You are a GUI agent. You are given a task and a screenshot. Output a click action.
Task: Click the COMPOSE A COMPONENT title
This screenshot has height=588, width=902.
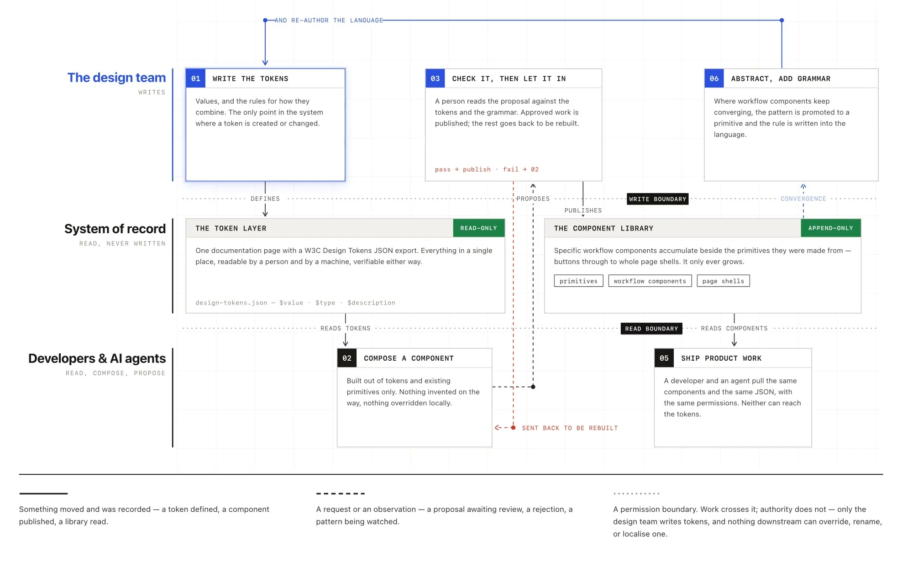coord(409,358)
